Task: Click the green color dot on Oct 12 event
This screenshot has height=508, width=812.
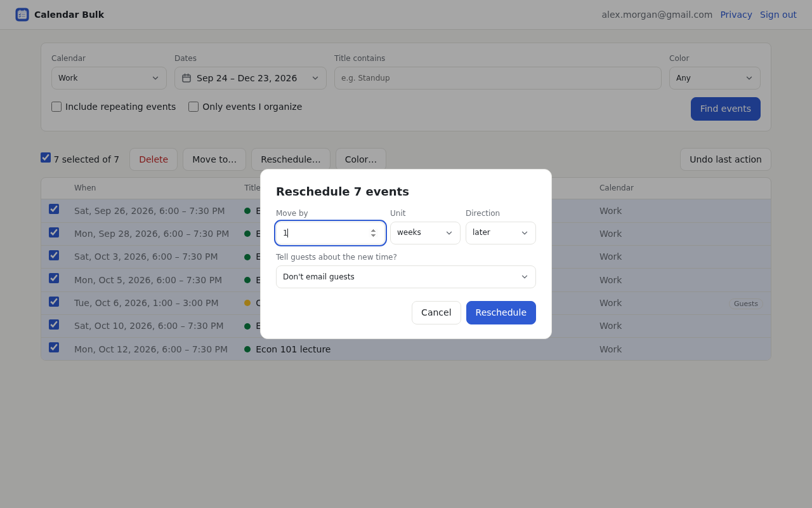Action: pyautogui.click(x=247, y=349)
